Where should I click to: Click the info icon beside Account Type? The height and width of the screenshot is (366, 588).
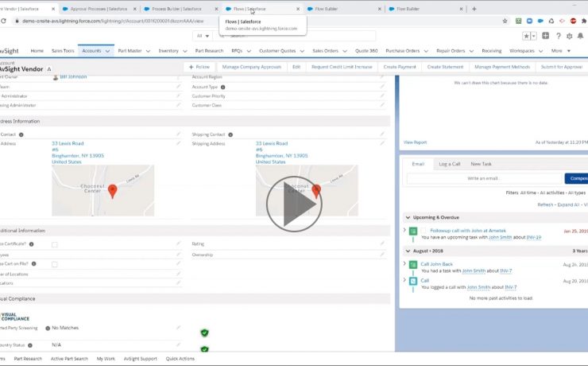click(222, 87)
